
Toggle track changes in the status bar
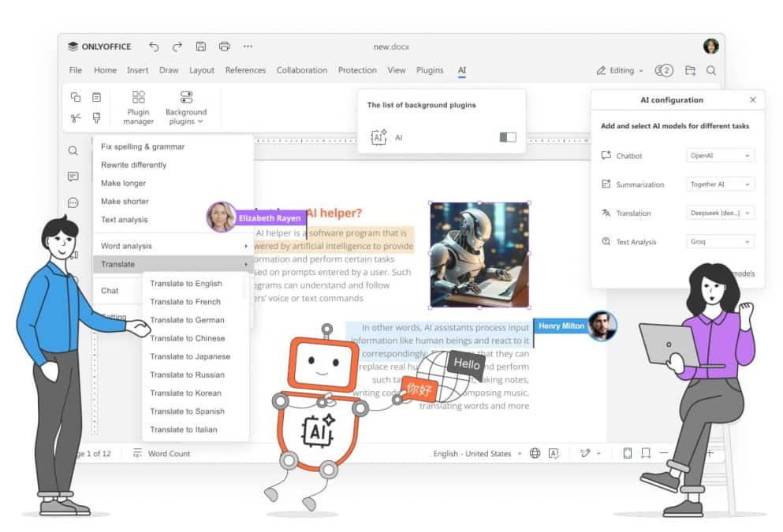(x=584, y=453)
